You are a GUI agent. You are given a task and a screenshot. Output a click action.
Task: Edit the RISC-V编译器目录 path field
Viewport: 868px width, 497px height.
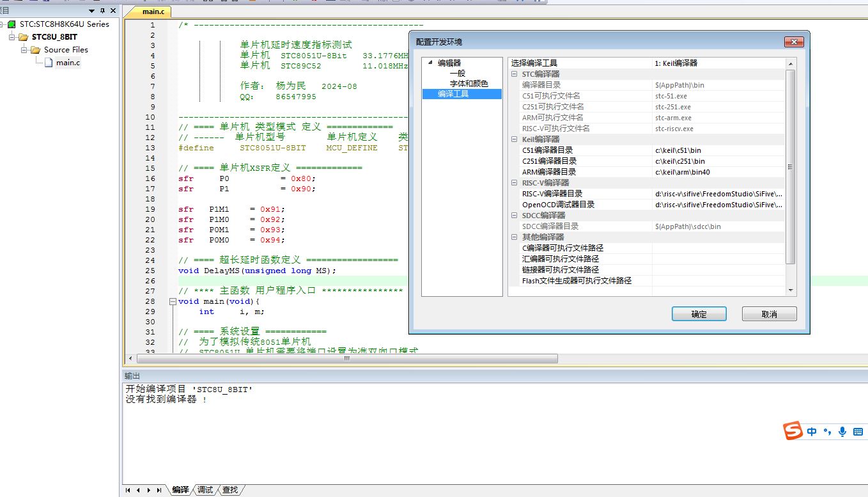pyautogui.click(x=718, y=194)
